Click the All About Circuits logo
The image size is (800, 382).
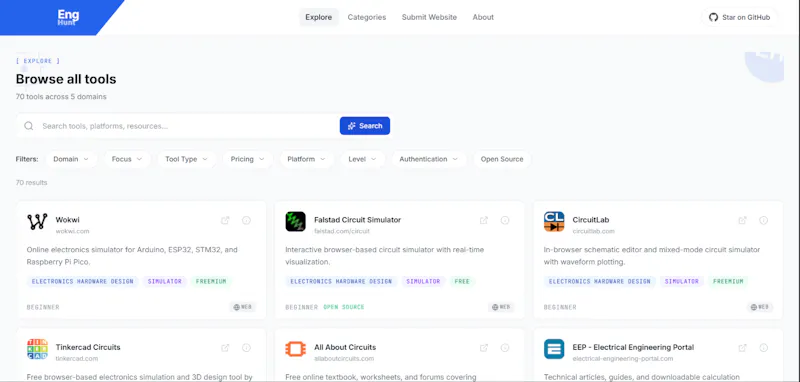[295, 349]
